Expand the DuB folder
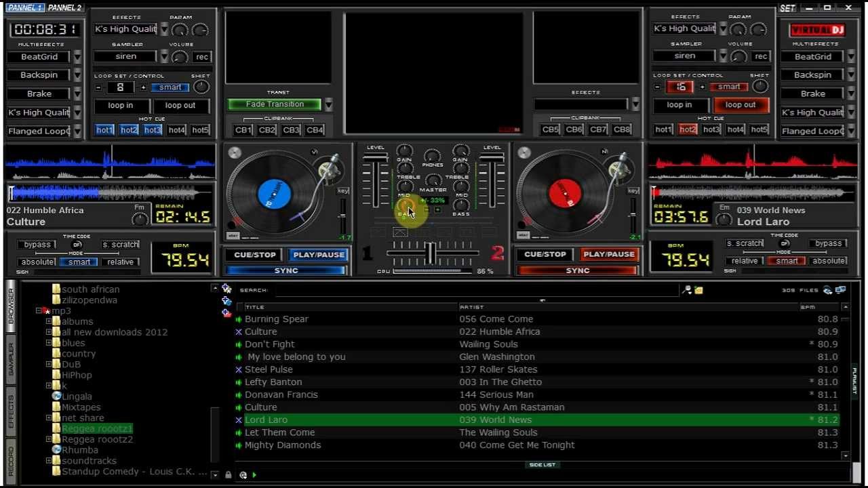 pyautogui.click(x=49, y=365)
